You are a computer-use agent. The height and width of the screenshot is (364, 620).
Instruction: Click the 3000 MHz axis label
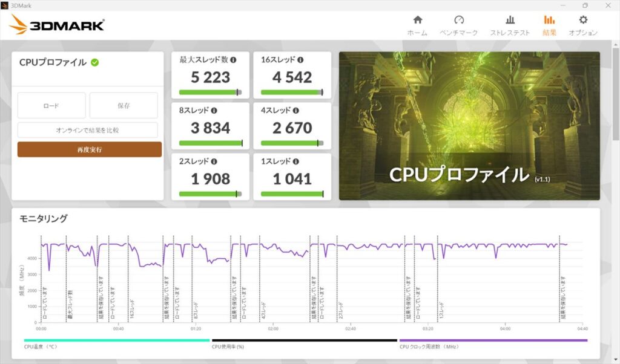click(32, 275)
